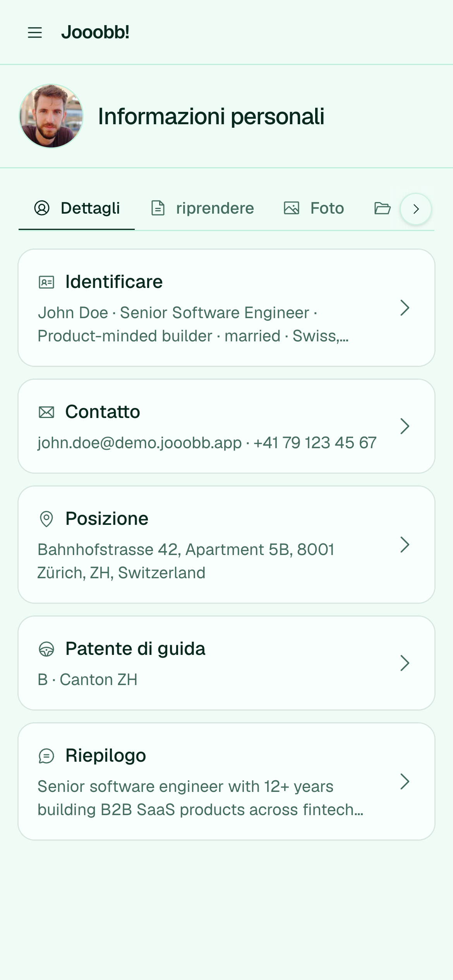Expand Contatto with its chevron

click(x=405, y=426)
